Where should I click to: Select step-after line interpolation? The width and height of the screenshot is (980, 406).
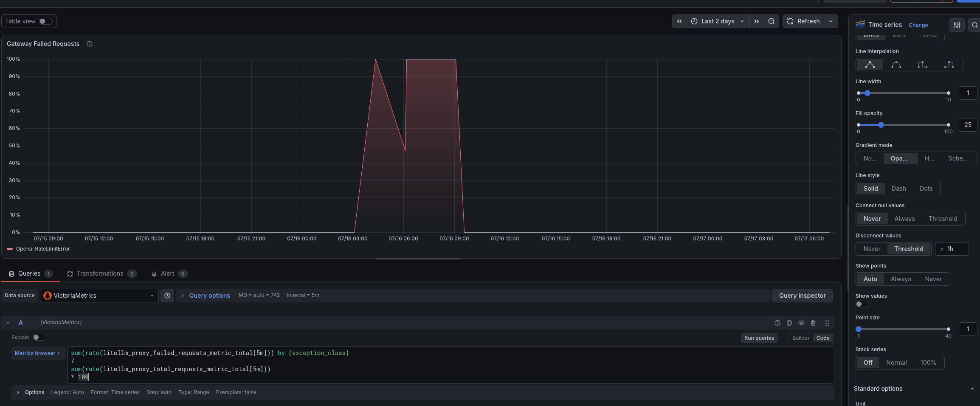click(949, 65)
